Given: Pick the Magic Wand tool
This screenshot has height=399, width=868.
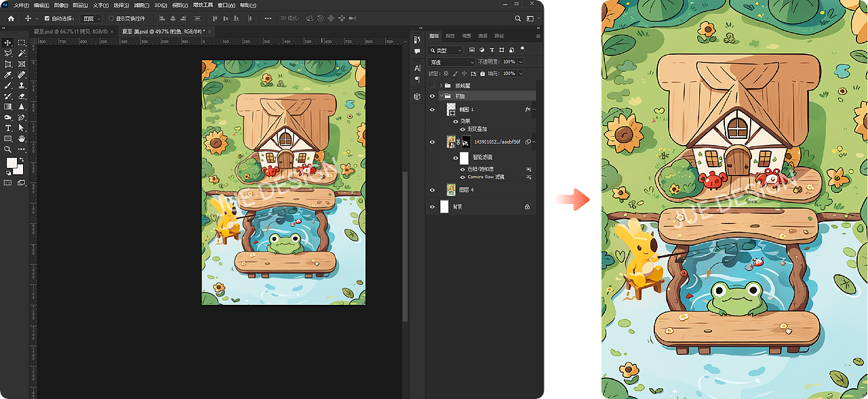Looking at the screenshot, I should 22,53.
